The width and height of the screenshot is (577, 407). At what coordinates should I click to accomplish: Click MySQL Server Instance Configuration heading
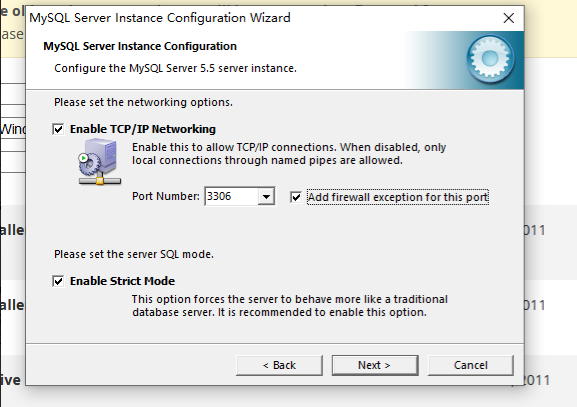[140, 46]
